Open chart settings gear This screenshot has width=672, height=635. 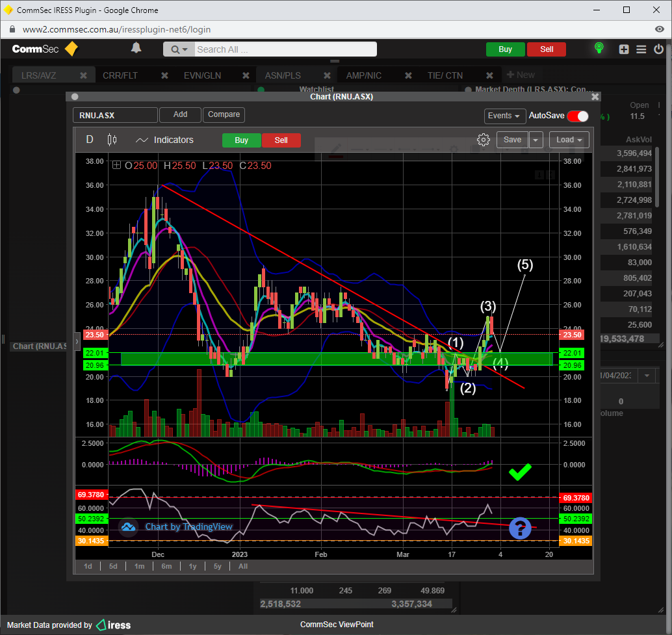pyautogui.click(x=483, y=140)
